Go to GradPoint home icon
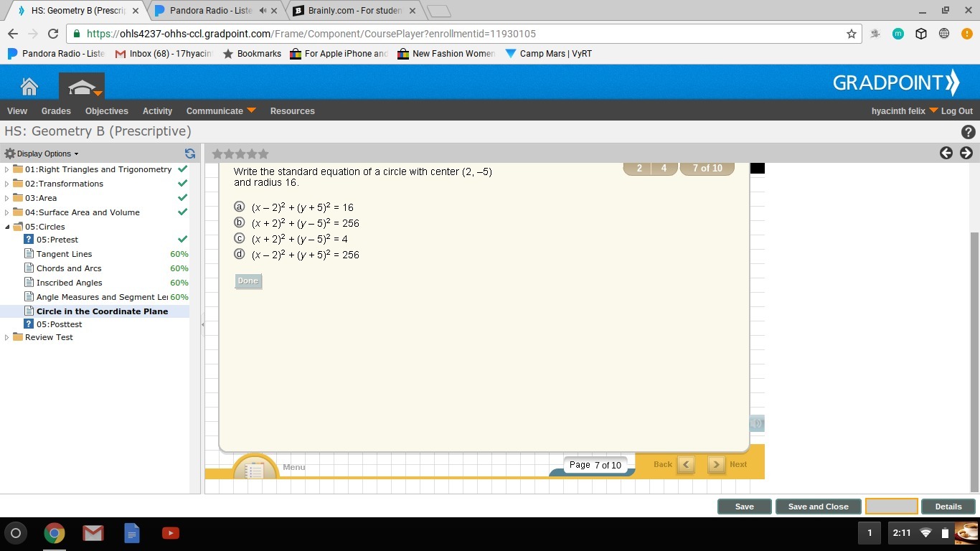980x551 pixels. tap(29, 86)
